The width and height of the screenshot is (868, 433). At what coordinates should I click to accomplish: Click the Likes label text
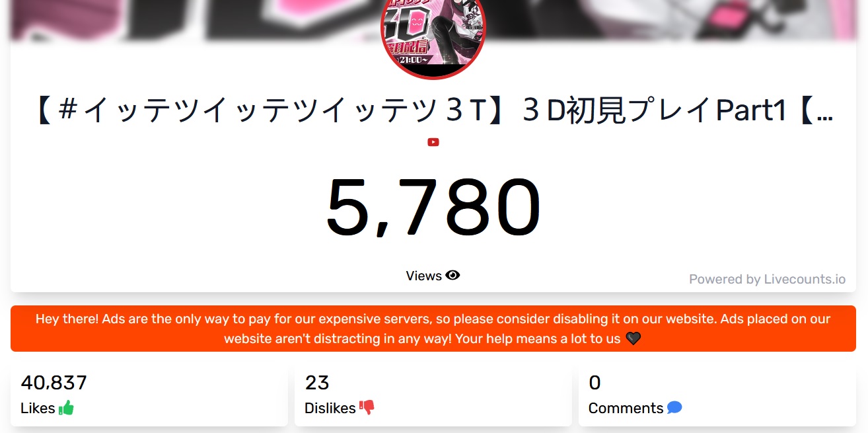38,409
